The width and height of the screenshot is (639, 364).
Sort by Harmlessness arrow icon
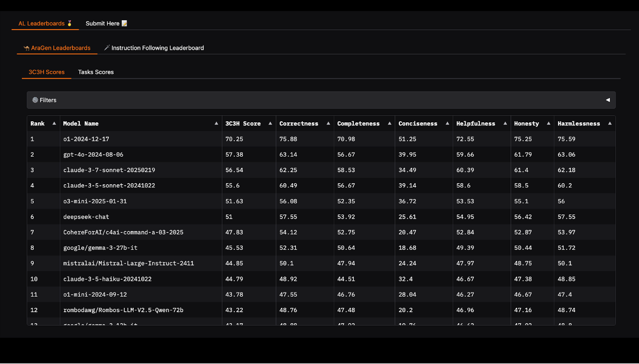click(609, 123)
